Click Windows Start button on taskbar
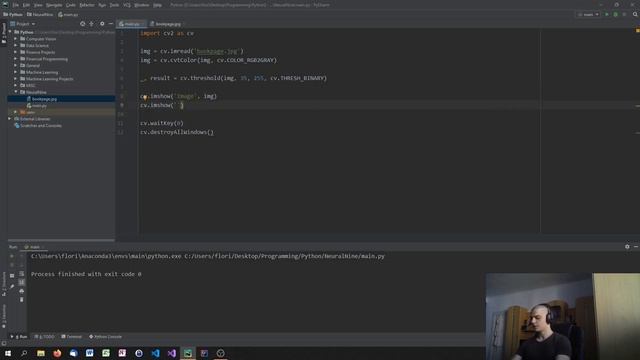This screenshot has width=640, height=360. pyautogui.click(x=8, y=353)
